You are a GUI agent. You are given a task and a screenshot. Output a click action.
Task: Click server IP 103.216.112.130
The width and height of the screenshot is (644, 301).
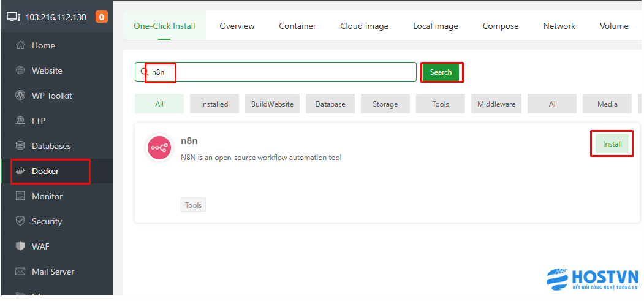tap(56, 17)
